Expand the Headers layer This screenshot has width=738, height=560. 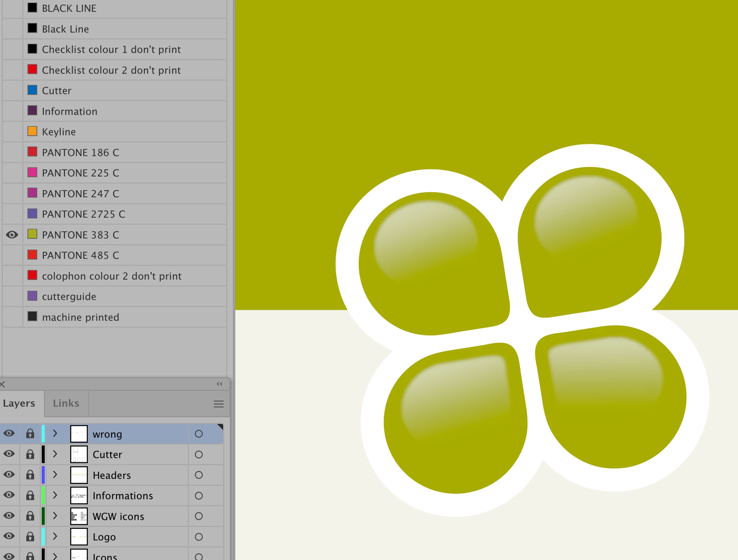(55, 475)
